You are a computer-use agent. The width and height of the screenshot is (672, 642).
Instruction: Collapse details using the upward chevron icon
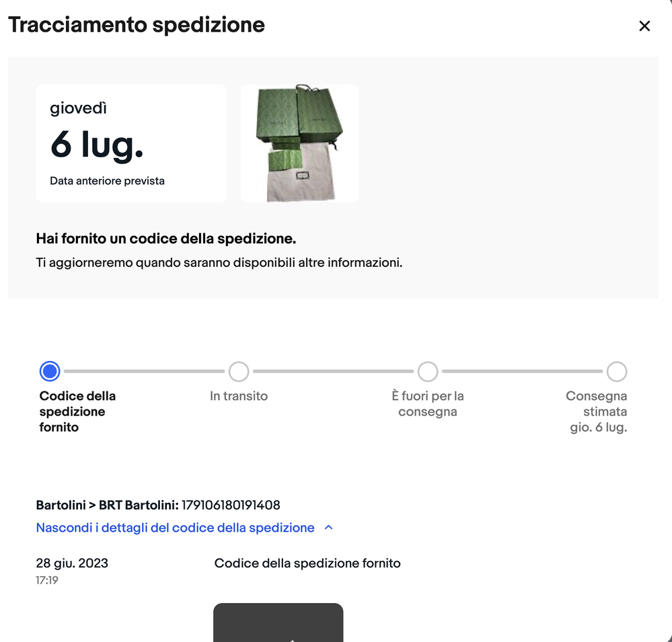[x=329, y=528]
